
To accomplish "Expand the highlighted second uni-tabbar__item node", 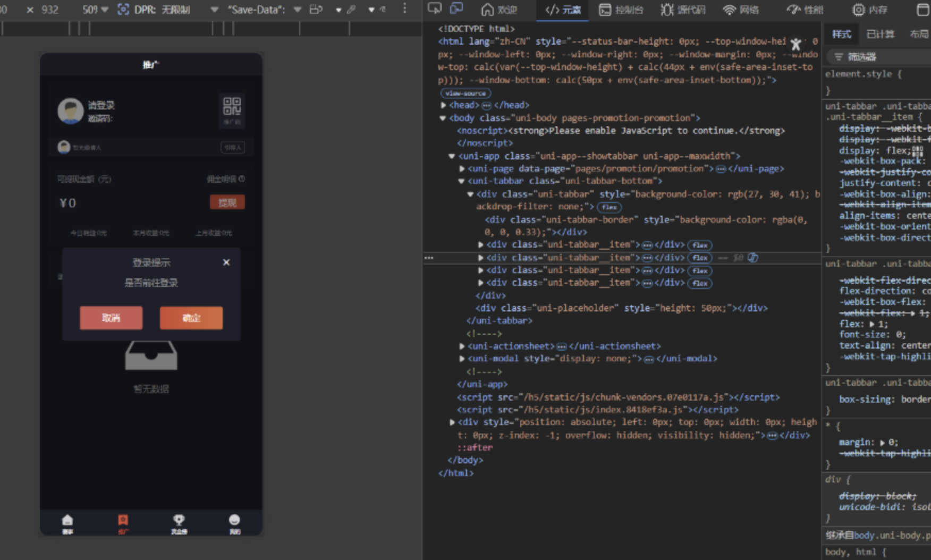I will [x=480, y=258].
